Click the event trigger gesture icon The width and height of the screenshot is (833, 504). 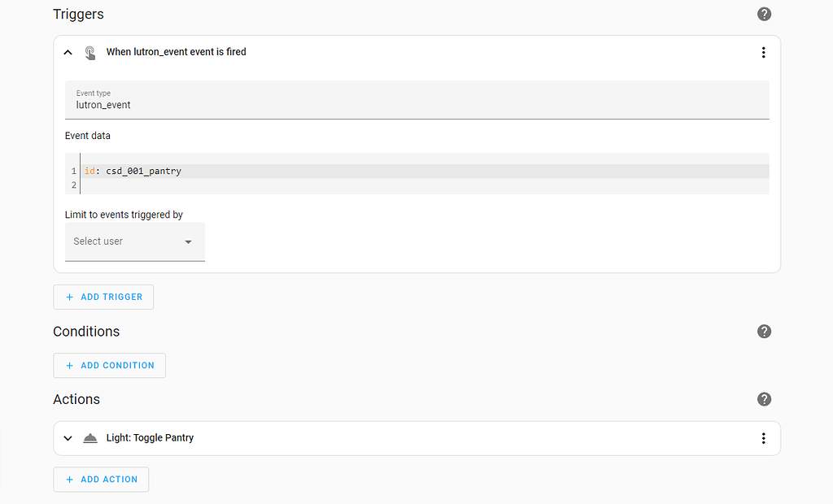pyautogui.click(x=90, y=52)
